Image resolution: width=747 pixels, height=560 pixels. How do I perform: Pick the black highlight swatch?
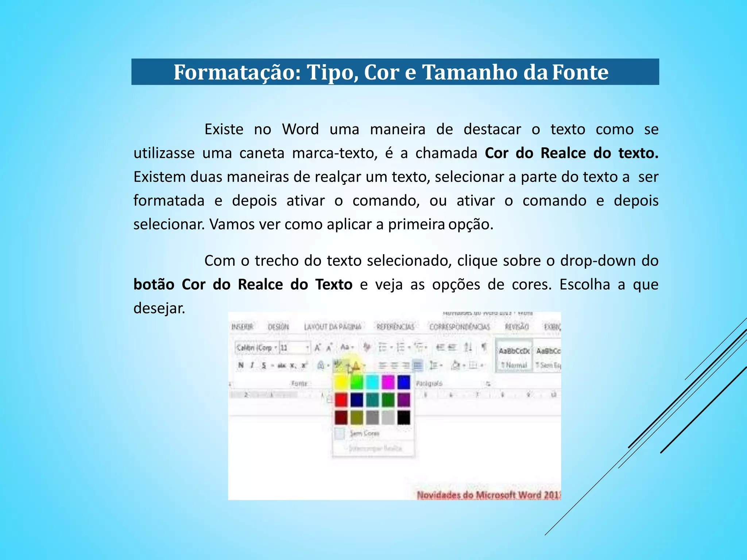(x=404, y=417)
